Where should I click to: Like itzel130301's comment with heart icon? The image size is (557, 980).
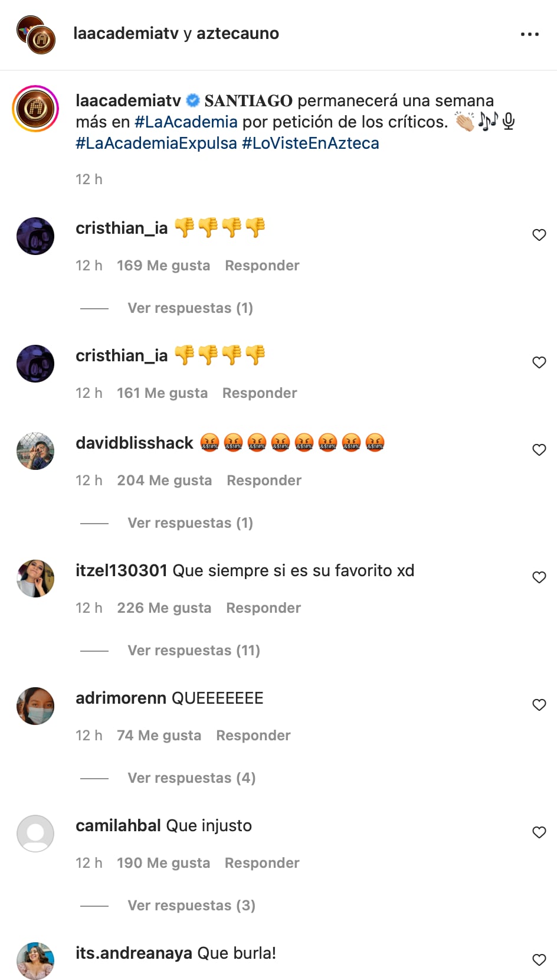coord(539,577)
